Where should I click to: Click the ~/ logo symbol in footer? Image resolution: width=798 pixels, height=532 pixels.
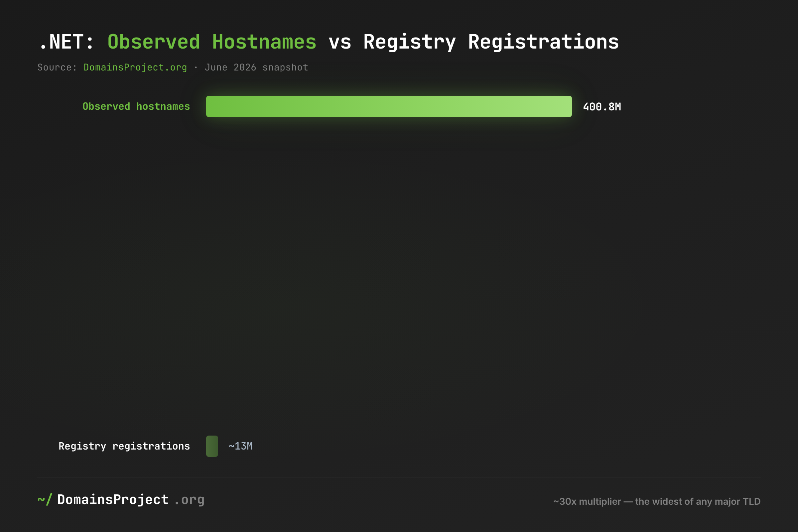(x=45, y=500)
